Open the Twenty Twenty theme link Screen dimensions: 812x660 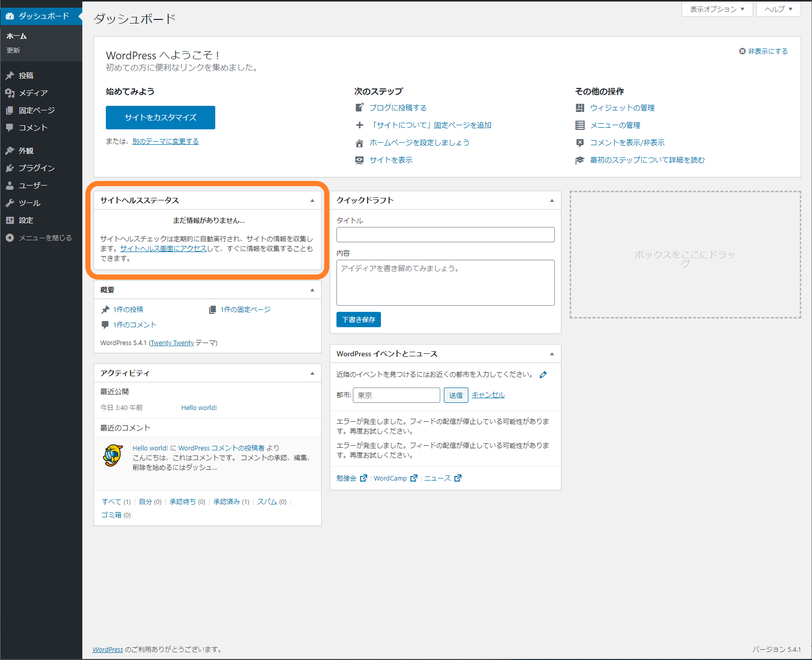[172, 343]
